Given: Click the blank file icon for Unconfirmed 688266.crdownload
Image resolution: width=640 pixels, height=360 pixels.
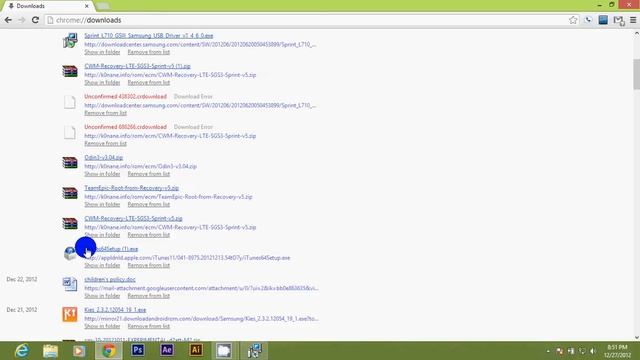Looking at the screenshot, I should coord(70,132).
